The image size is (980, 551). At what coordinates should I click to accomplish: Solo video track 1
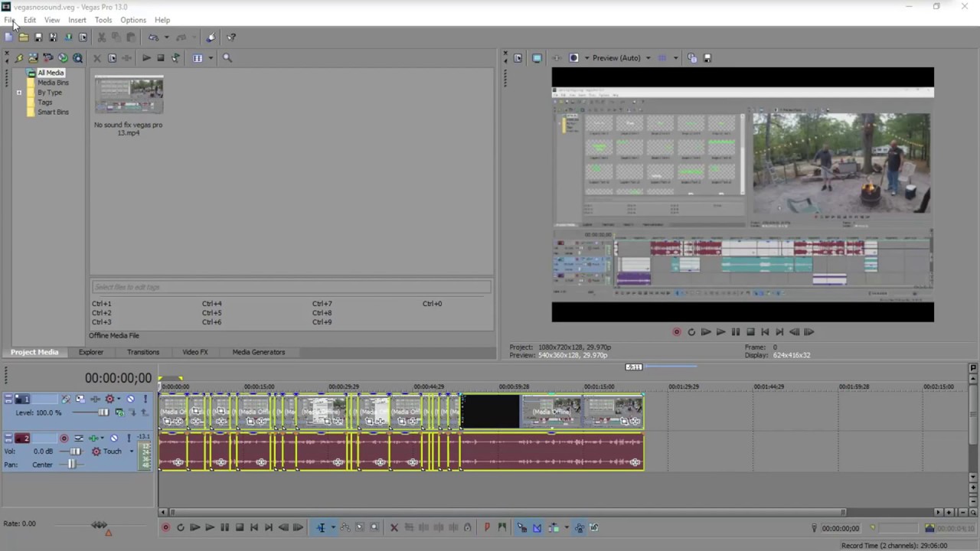coord(145,399)
